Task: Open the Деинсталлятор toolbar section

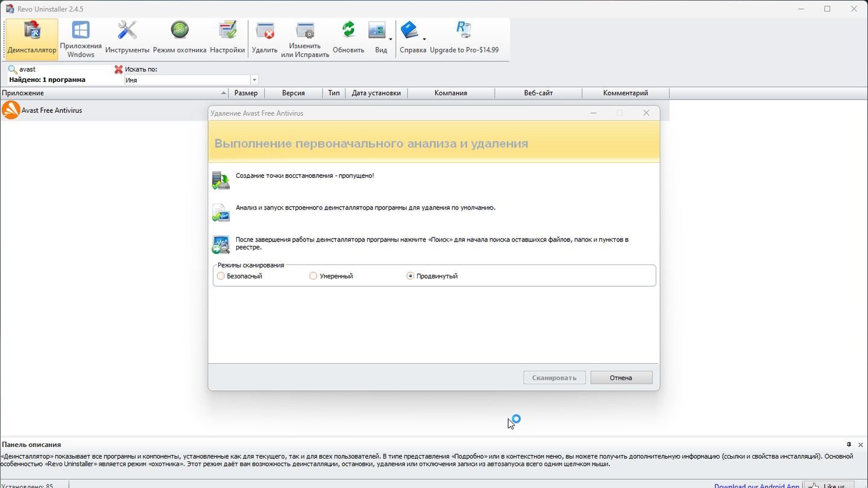Action: (x=32, y=39)
